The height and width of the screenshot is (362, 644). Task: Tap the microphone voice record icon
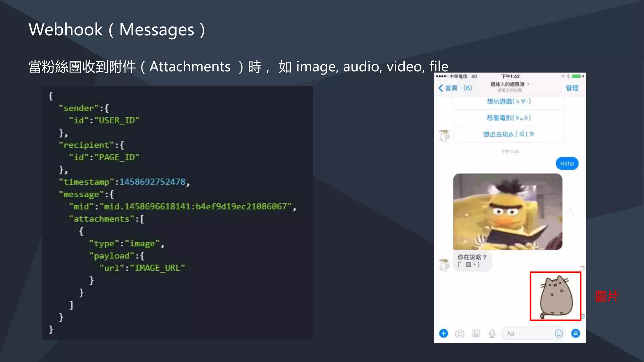[492, 333]
